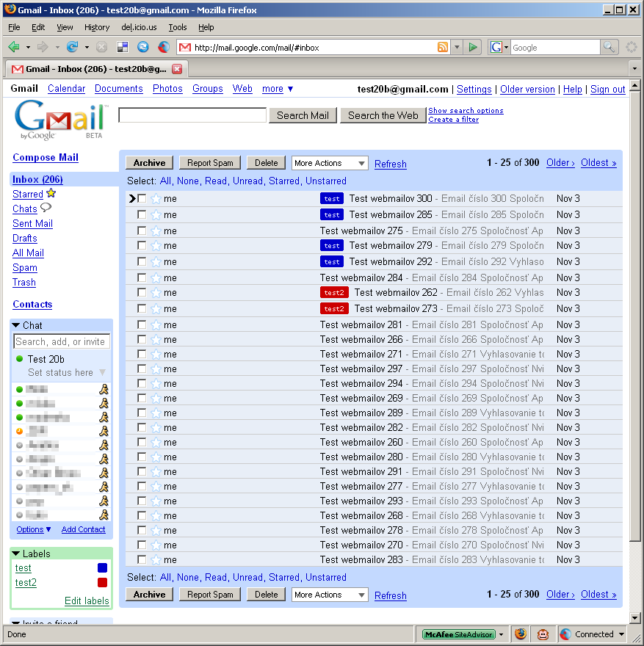The height and width of the screenshot is (646, 644).
Task: Tick the checkbox for Test webmailov 297
Action: tap(142, 369)
